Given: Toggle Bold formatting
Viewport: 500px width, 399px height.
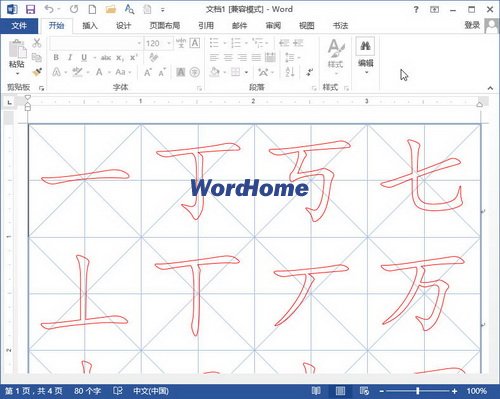Looking at the screenshot, I should coord(56,57).
